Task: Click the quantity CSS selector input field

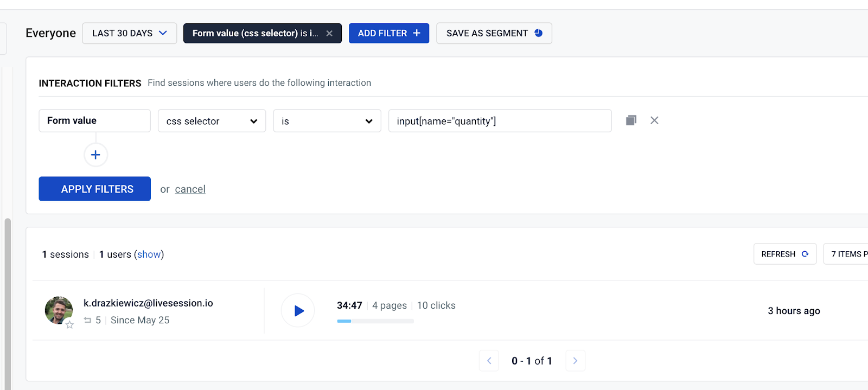Action: click(499, 120)
